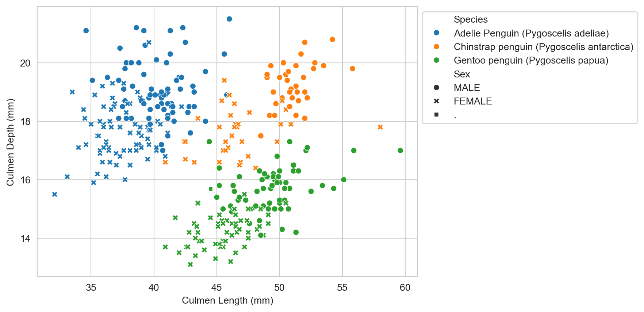Select the rightmost green circle data point

[x=400, y=151]
